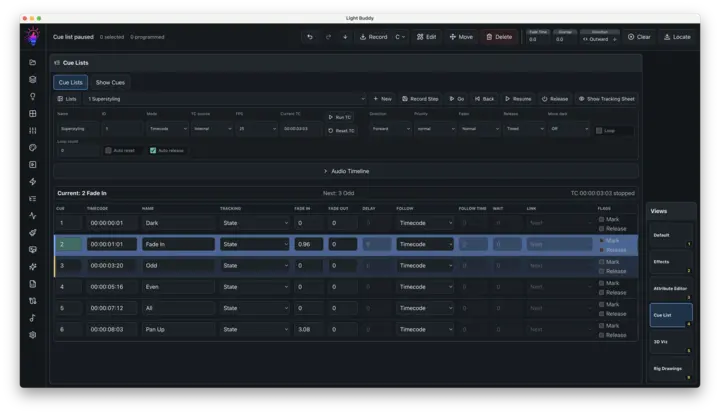Select the Attribute Editor view
This screenshot has height=414, width=720.
coord(671,289)
